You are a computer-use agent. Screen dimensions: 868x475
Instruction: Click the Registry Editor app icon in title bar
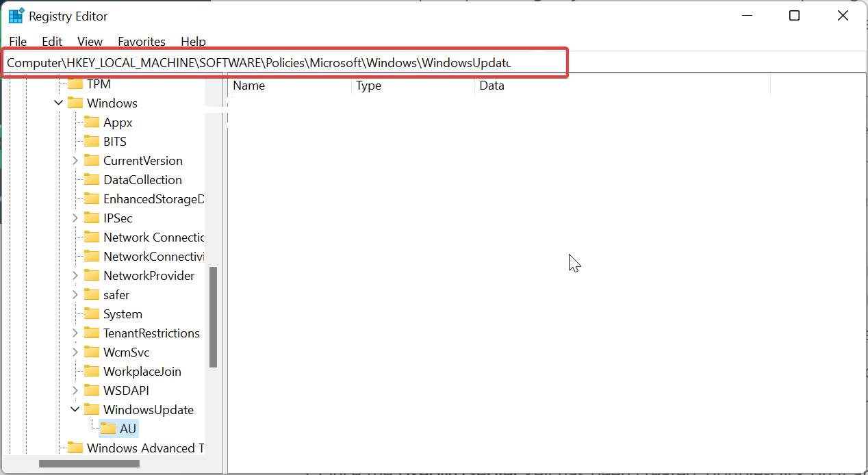[16, 16]
